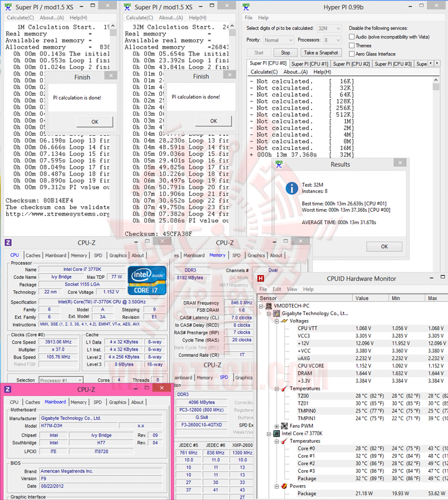Open the Processors count dropdown

332,40
